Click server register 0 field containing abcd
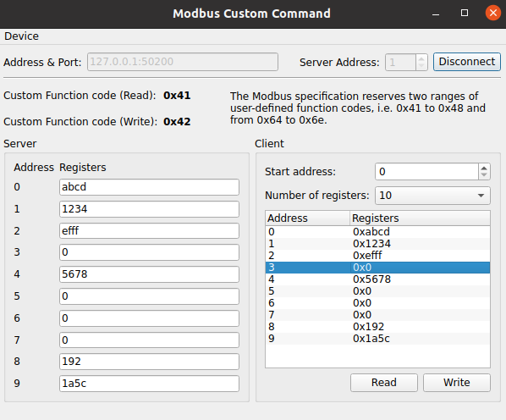Viewport: 506px width, 420px height. tap(149, 187)
